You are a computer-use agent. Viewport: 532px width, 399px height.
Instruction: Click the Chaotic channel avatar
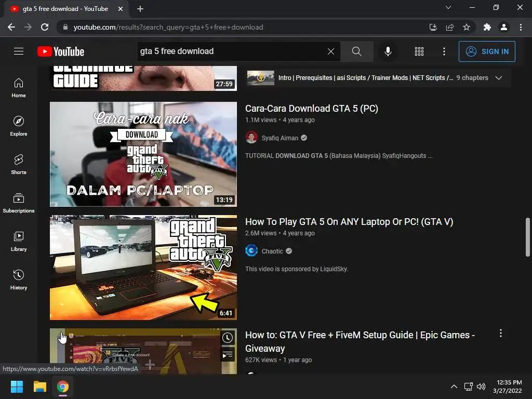[251, 251]
